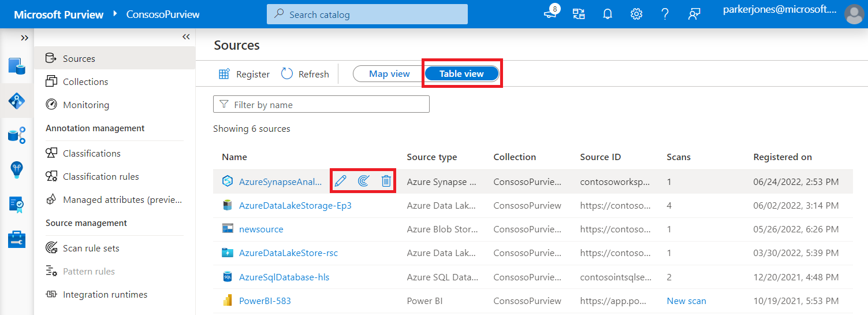
Task: Click the Refresh icon button
Action: [287, 74]
